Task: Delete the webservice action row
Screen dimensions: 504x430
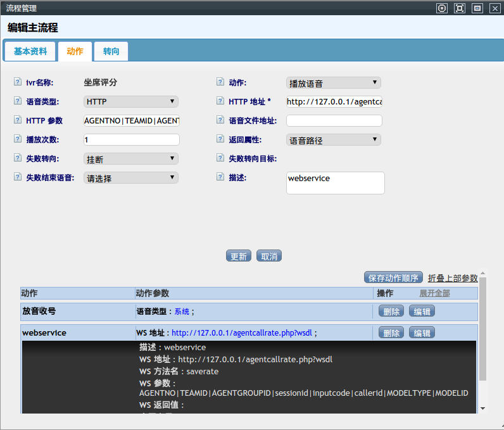Action: 391,333
